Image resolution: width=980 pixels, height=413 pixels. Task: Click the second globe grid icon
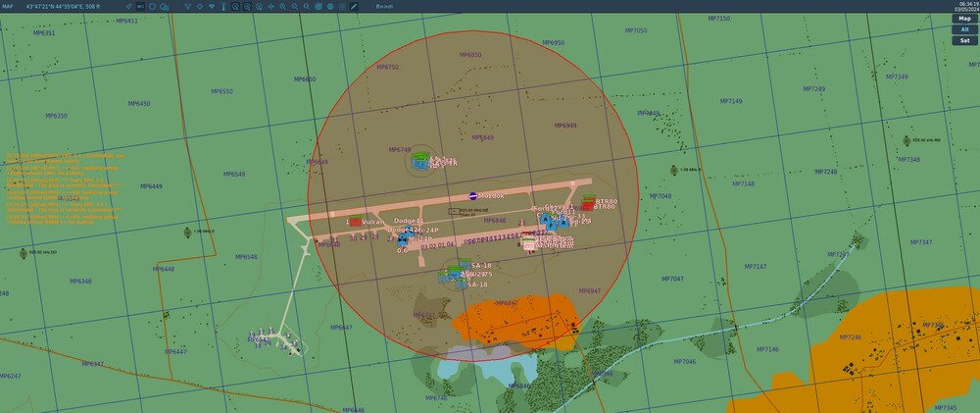[330, 6]
